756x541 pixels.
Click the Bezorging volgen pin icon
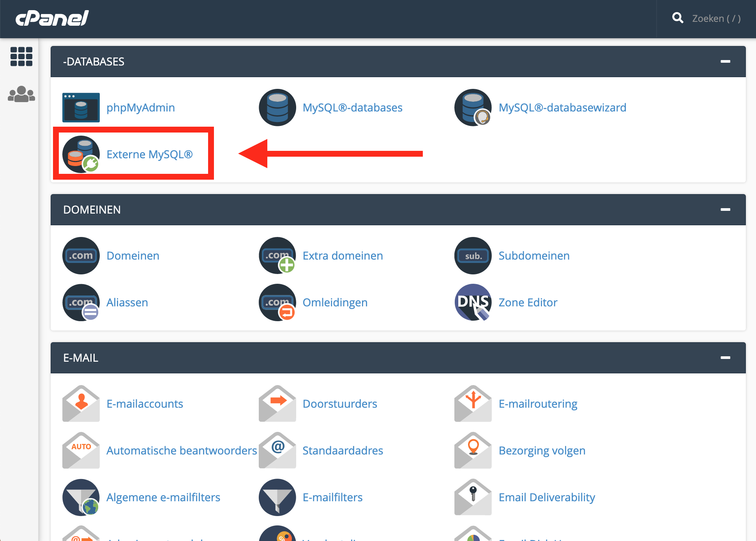[x=473, y=451]
